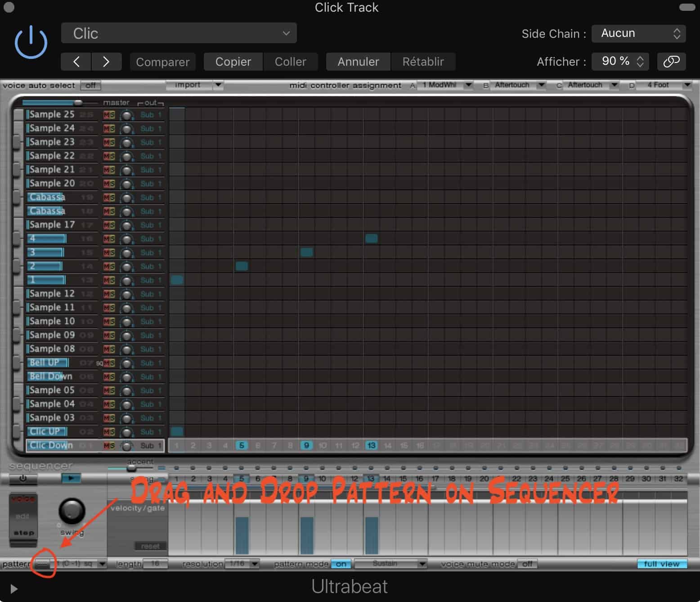The height and width of the screenshot is (602, 700).
Task: Toggle voice auto select off switch
Action: click(90, 85)
